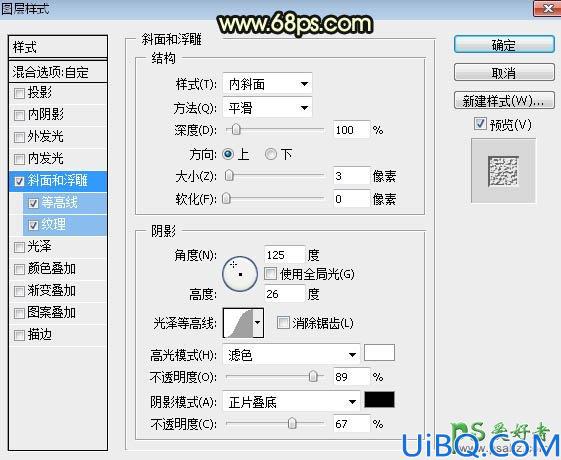Open the 样式(T) 内斜面 dropdown
Screen dimensions: 561x460
coord(267,84)
